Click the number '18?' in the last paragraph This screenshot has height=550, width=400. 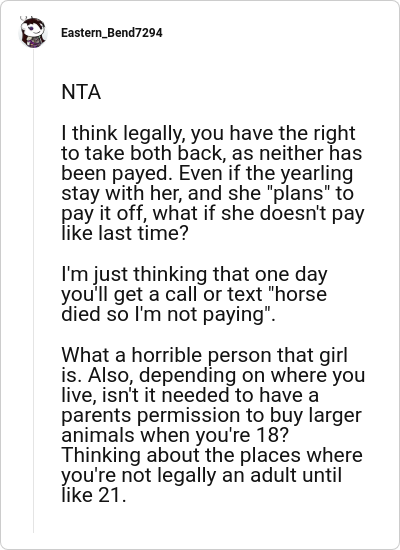(272, 435)
